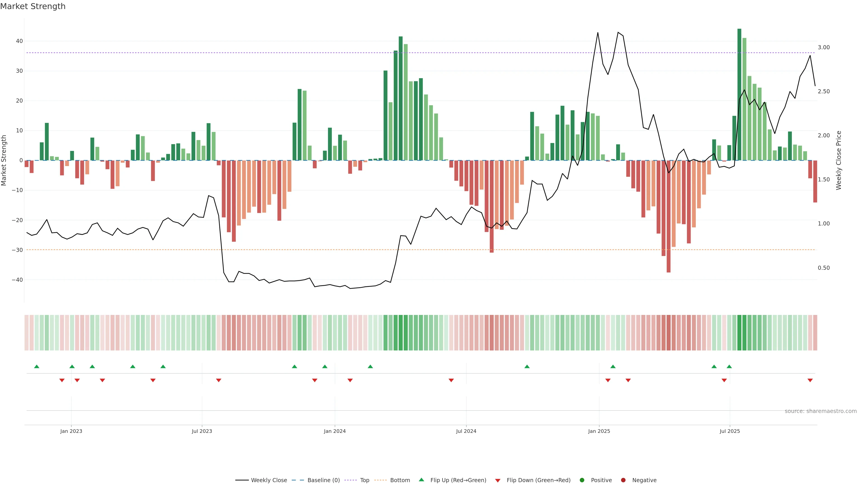Click the first green flip-up triangle marker

37,366
